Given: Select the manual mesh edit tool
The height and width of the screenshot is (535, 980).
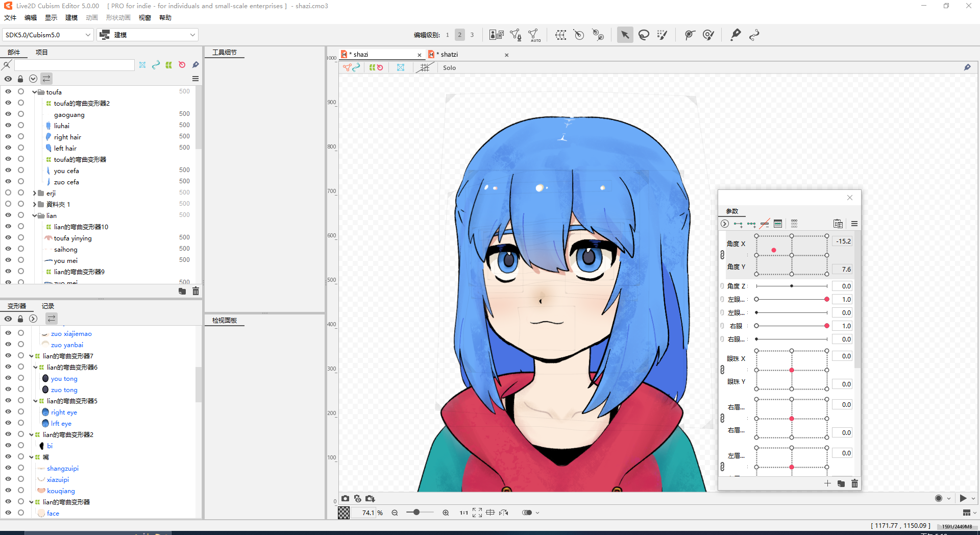Looking at the screenshot, I should (516, 35).
